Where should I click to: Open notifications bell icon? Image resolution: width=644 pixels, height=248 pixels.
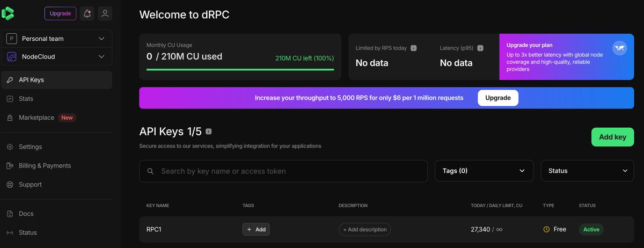pyautogui.click(x=87, y=13)
